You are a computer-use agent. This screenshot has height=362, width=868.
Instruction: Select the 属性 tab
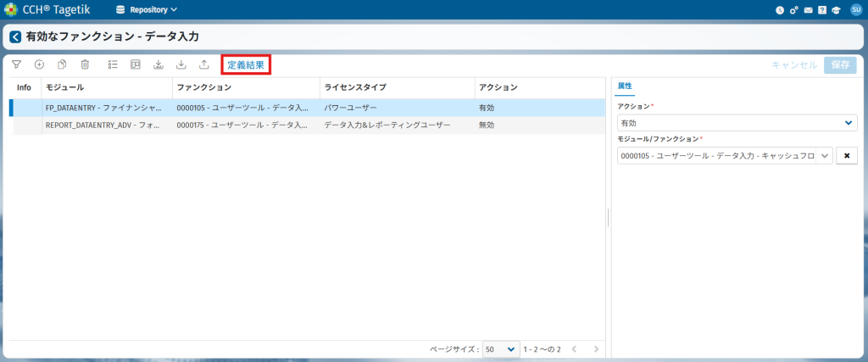[x=626, y=86]
